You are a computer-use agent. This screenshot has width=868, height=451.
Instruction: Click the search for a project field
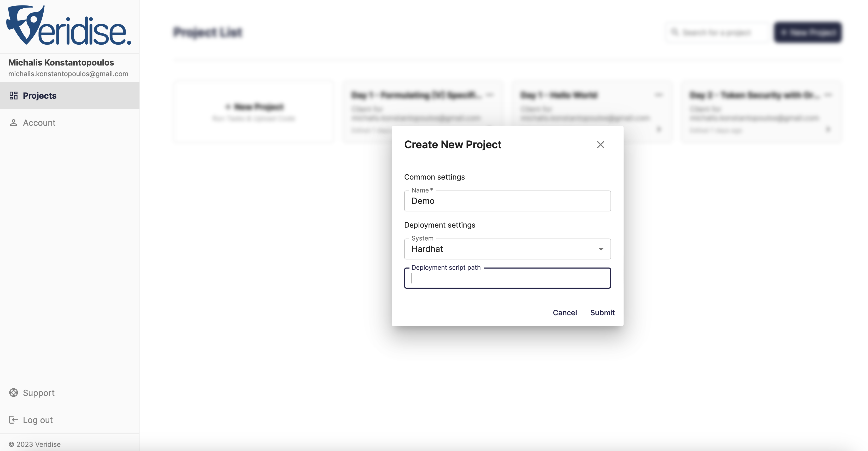click(717, 32)
